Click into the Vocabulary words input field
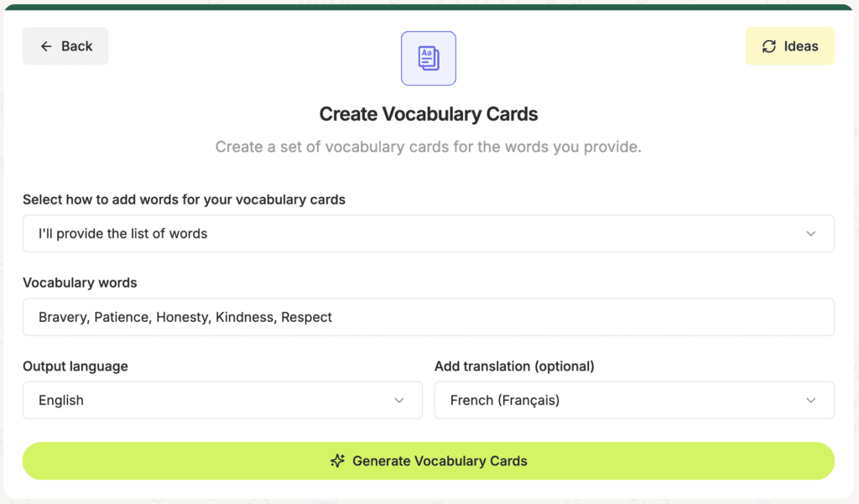 coord(429,317)
